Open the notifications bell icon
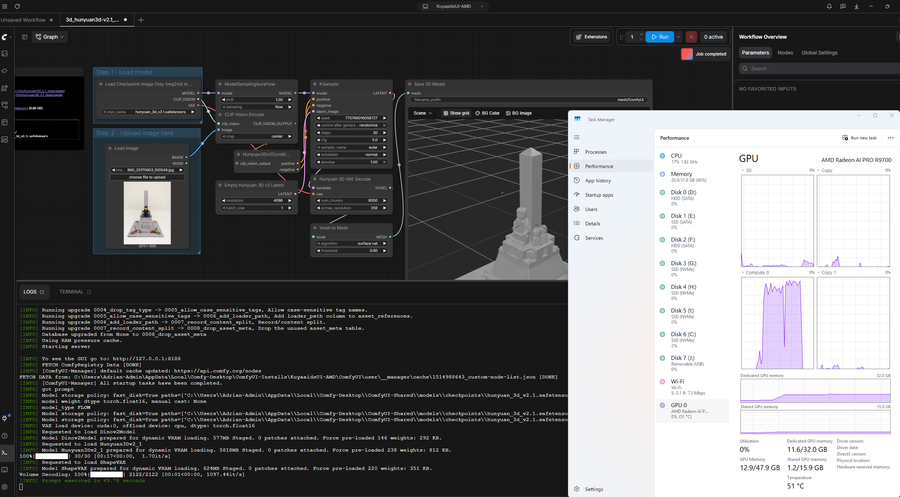This screenshot has width=900, height=497. [x=829, y=6]
